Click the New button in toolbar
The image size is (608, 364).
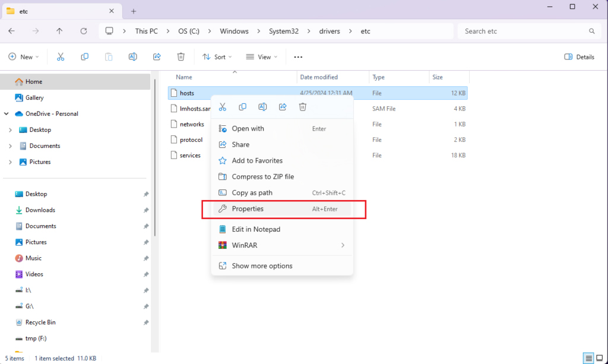(23, 57)
